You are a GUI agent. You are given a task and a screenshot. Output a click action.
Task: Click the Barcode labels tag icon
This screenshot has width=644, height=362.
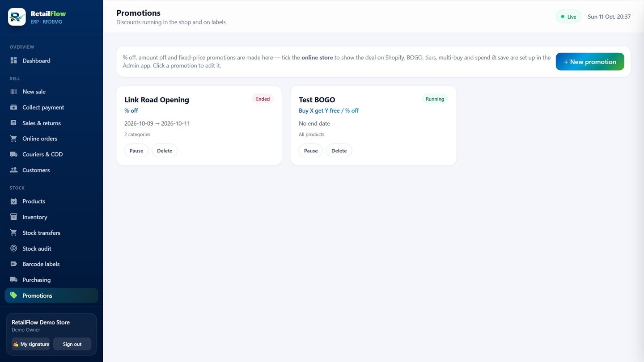click(13, 264)
